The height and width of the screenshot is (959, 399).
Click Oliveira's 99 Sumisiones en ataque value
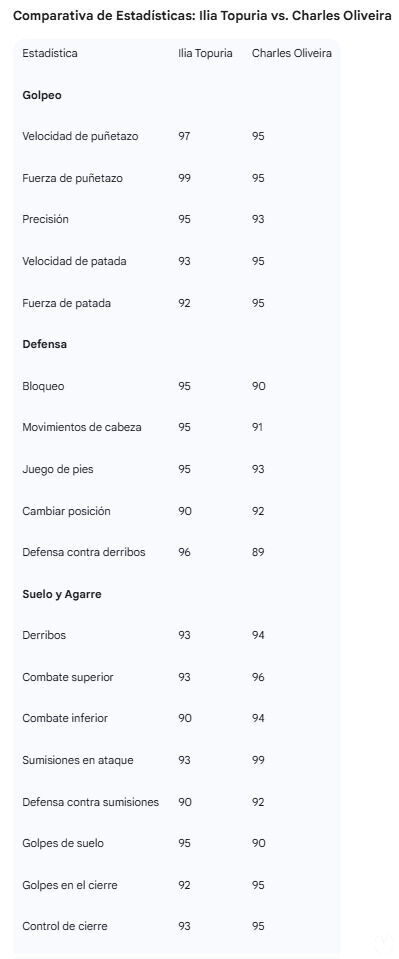(x=258, y=760)
